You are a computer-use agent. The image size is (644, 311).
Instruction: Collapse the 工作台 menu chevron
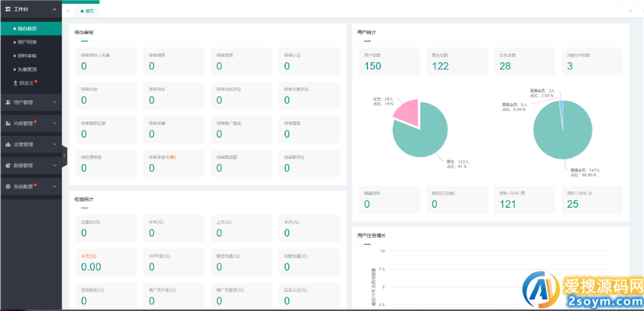coord(55,9)
